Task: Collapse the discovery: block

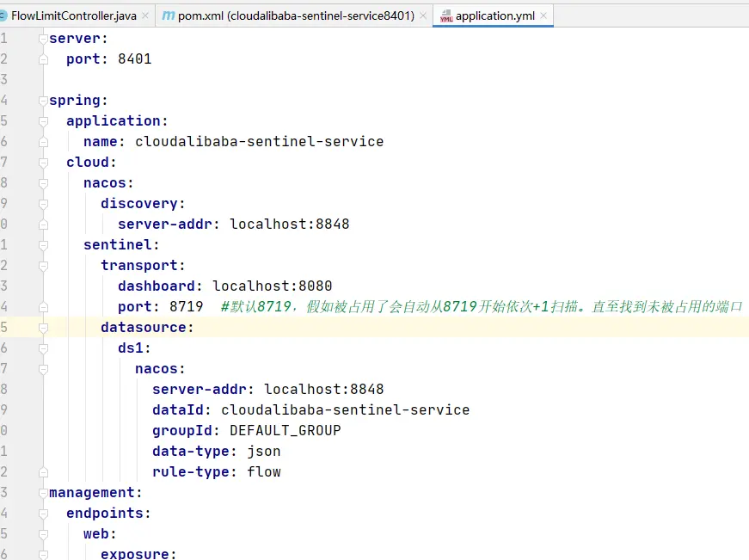Action: (x=44, y=204)
